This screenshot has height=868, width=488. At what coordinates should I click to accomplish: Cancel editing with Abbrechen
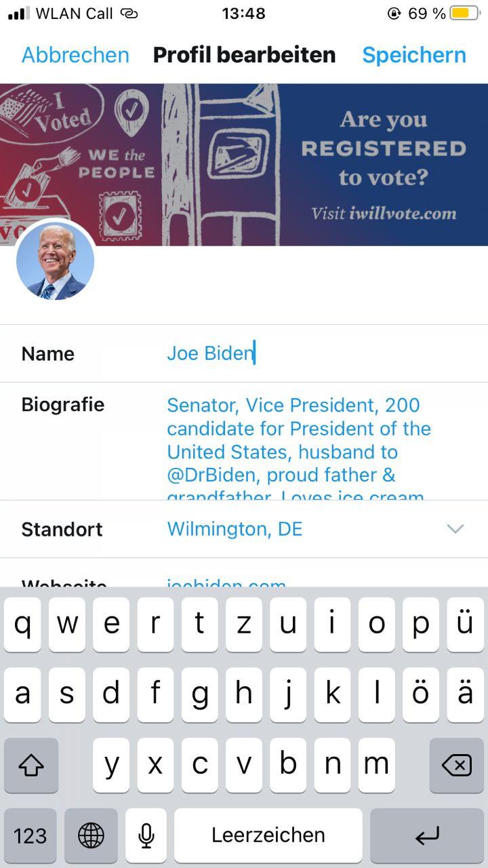coord(75,55)
